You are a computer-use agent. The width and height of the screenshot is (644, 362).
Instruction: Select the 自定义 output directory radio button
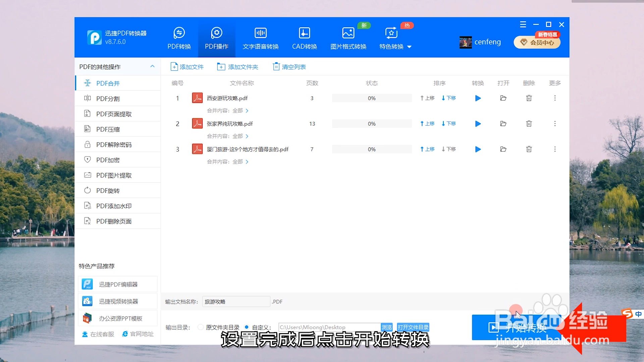click(x=247, y=327)
